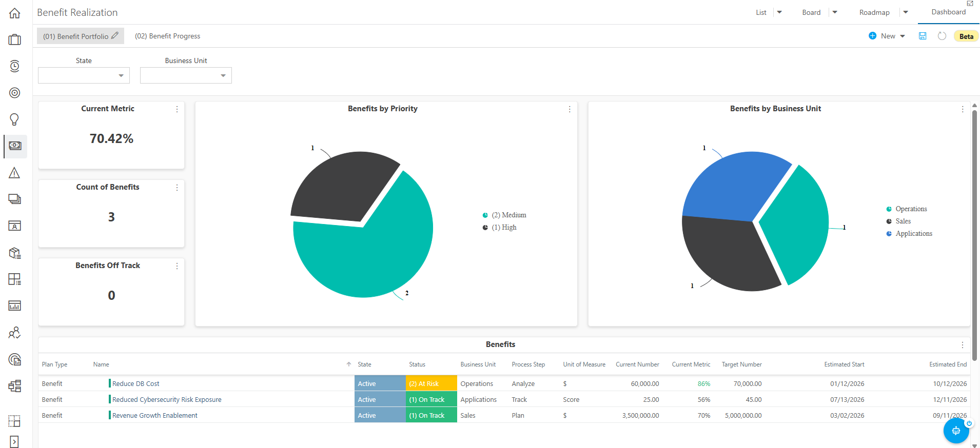Image resolution: width=980 pixels, height=448 pixels.
Task: Switch to the Roadmap view
Action: [x=874, y=12]
